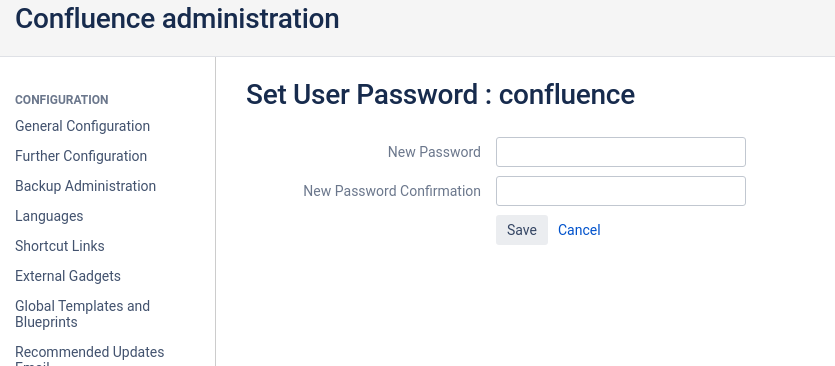Screen dimensions: 835x366
Task: Go to Further Configuration page
Action: point(81,156)
